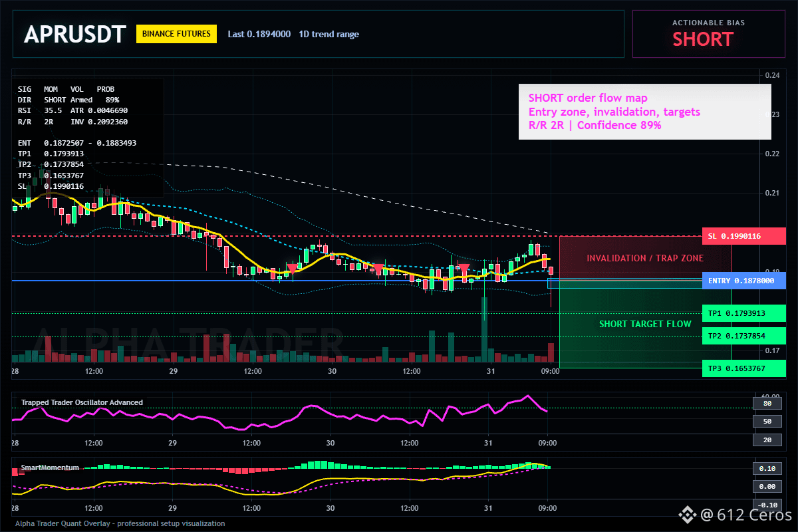The width and height of the screenshot is (798, 532).
Task: Click the 20 level on oscillator axis
Action: click(767, 440)
